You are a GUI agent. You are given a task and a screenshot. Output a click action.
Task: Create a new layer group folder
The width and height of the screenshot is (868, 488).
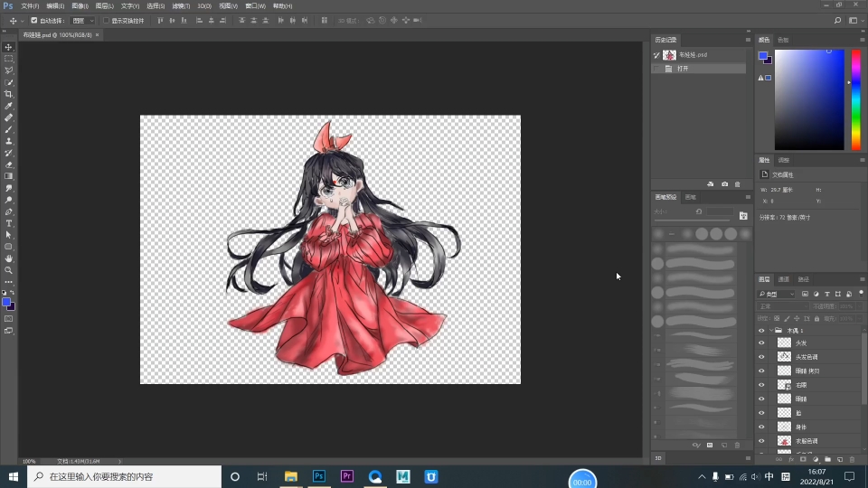click(x=827, y=459)
